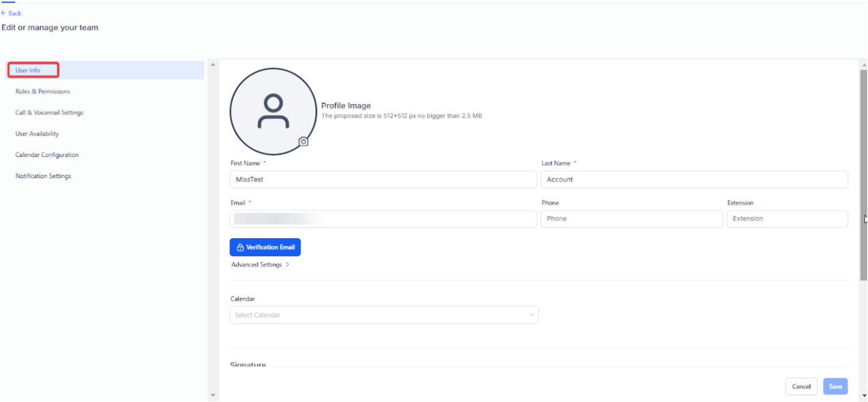Click the camera icon on profile image

tap(303, 141)
